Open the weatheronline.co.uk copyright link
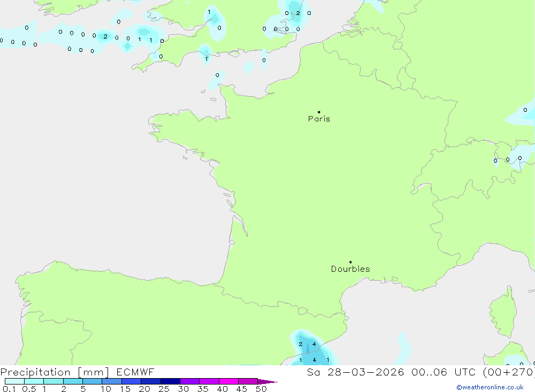 click(x=490, y=387)
